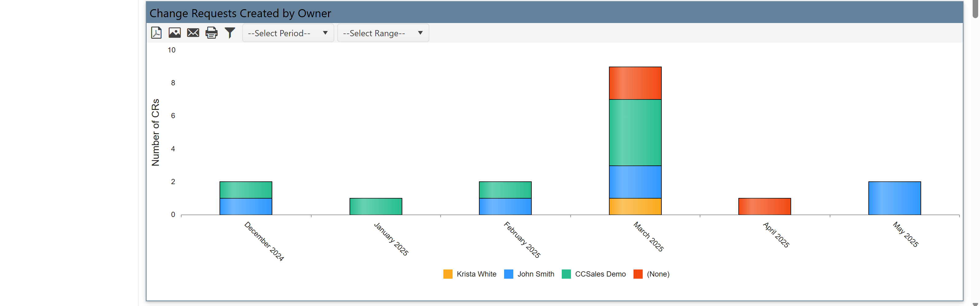The height and width of the screenshot is (306, 980).
Task: Open the --Select Period-- dropdown
Action: [x=288, y=33]
